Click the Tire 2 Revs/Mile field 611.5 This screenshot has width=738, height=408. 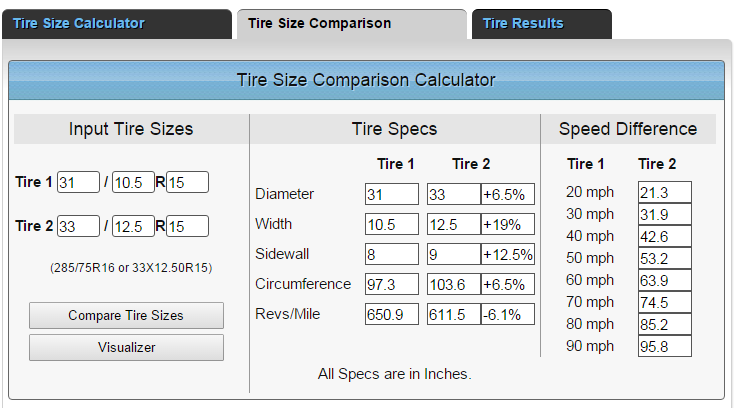(x=453, y=314)
